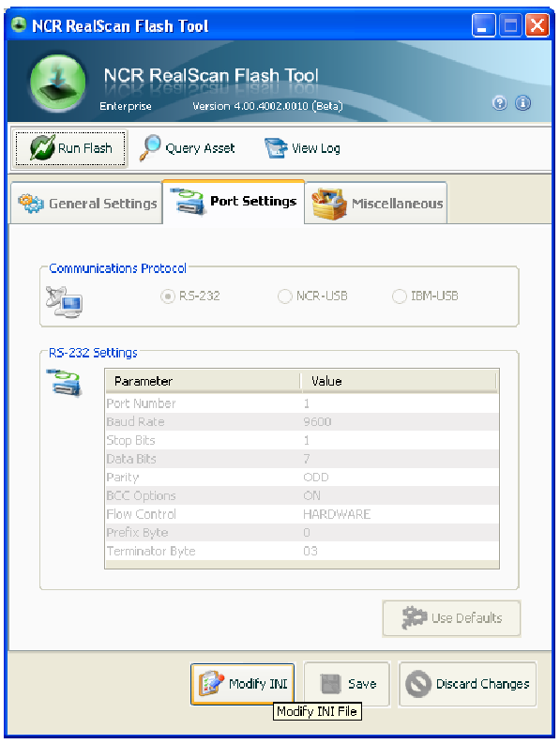
Task: Open the info icon in header
Action: 523,103
